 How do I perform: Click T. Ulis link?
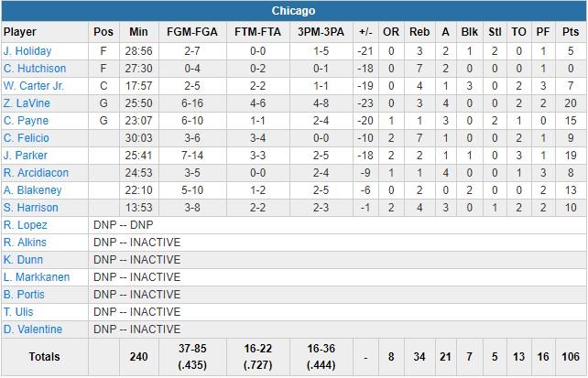pyautogui.click(x=18, y=312)
